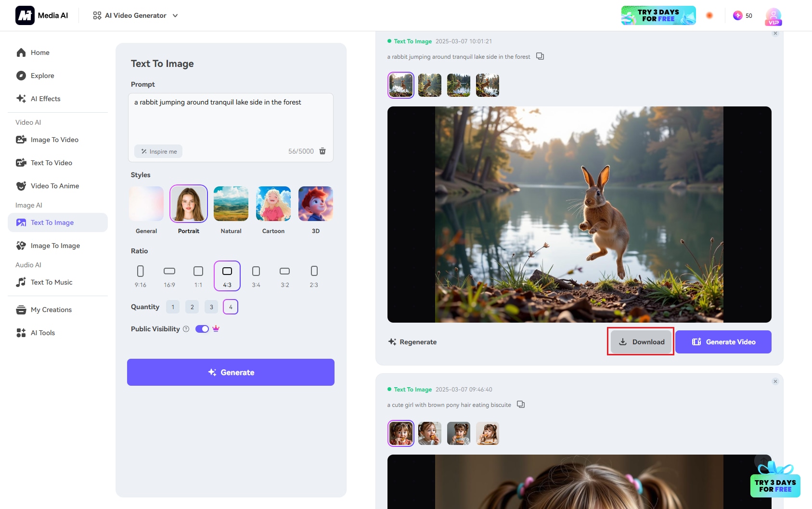The image size is (812, 509).
Task: Click the girl card Text To Image label
Action: [413, 390]
